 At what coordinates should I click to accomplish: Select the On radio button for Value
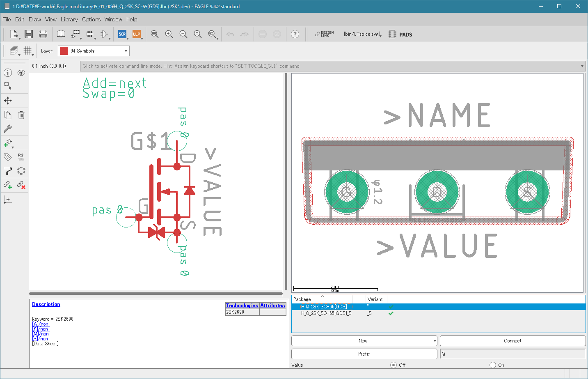493,365
